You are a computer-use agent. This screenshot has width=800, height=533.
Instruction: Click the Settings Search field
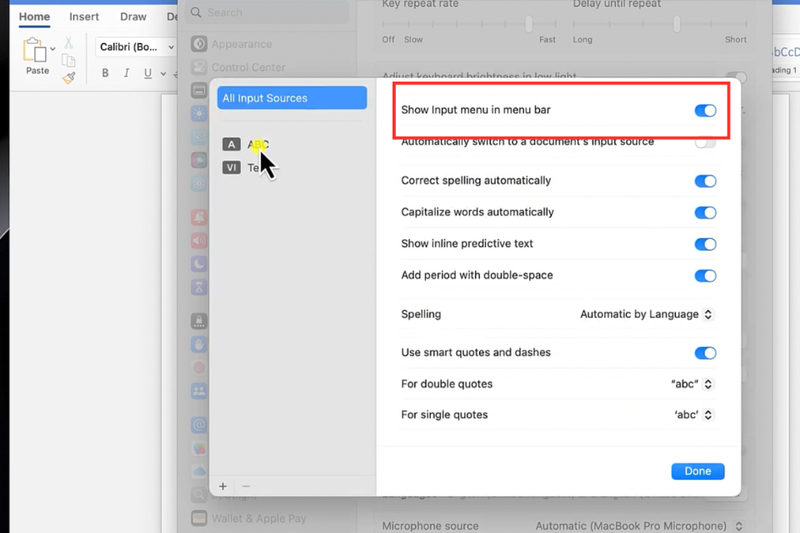point(267,12)
